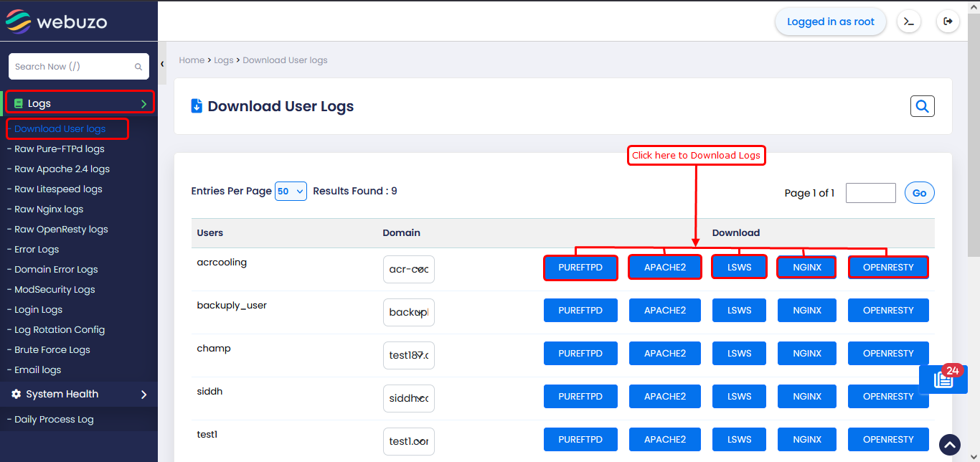
Task: Select ModSecurity Logs in sidebar
Action: [55, 290]
